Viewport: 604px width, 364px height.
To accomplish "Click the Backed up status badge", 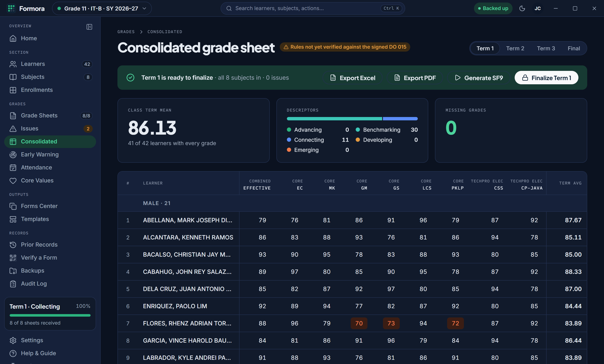I will coord(493,8).
